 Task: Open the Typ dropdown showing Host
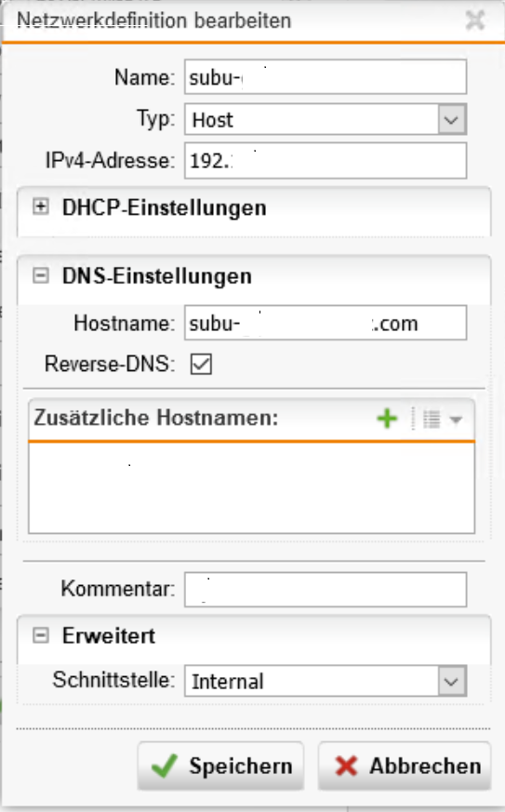tap(326, 120)
